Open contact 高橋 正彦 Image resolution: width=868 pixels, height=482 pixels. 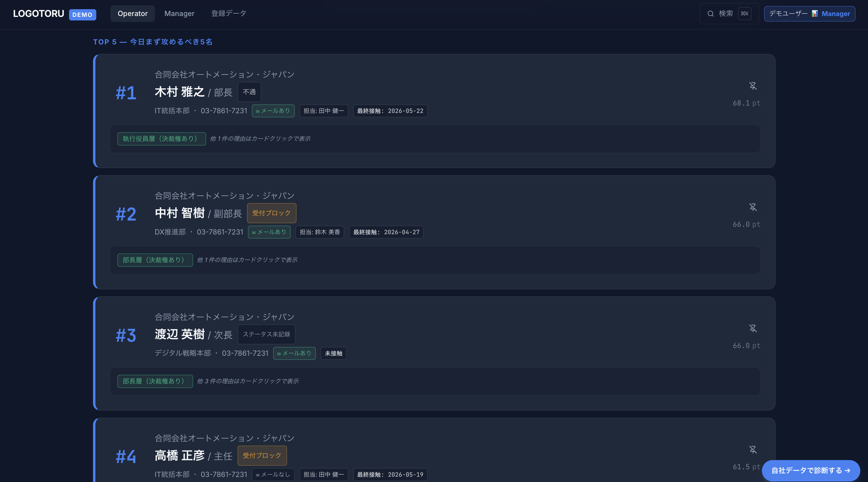point(180,455)
